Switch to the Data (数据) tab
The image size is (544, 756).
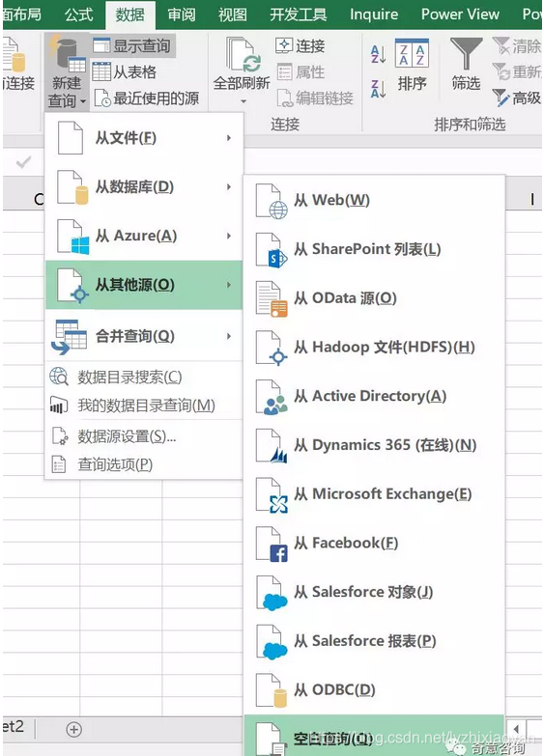129,14
